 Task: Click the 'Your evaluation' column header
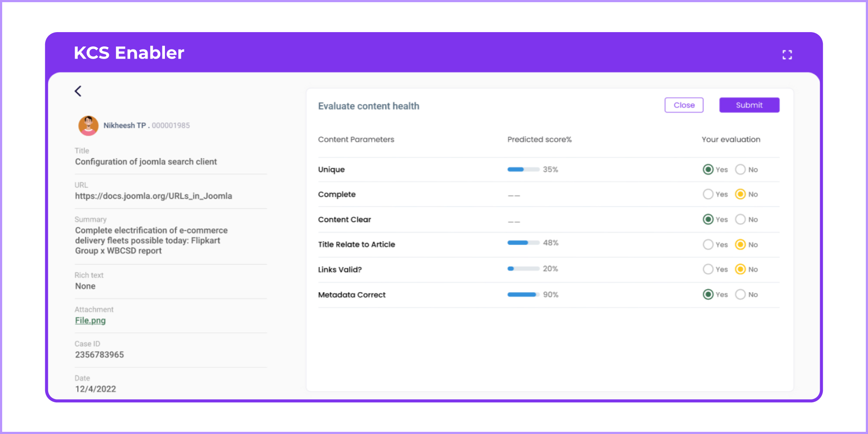[731, 139]
